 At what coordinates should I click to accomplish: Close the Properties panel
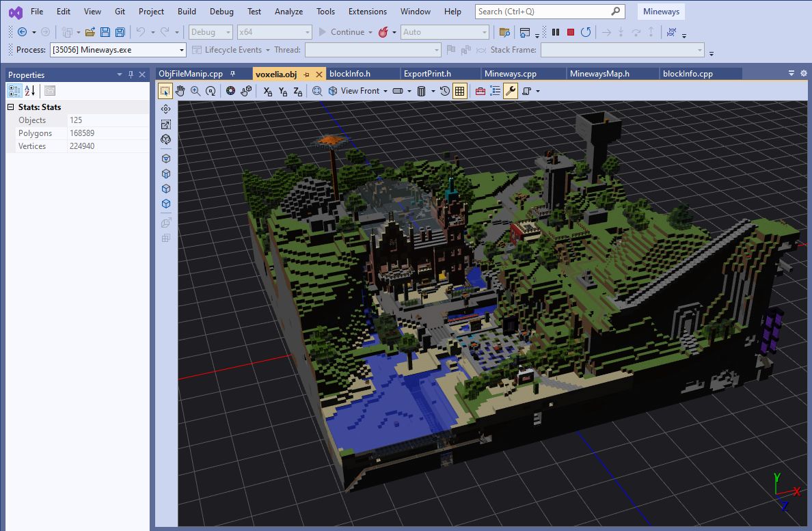pyautogui.click(x=142, y=74)
